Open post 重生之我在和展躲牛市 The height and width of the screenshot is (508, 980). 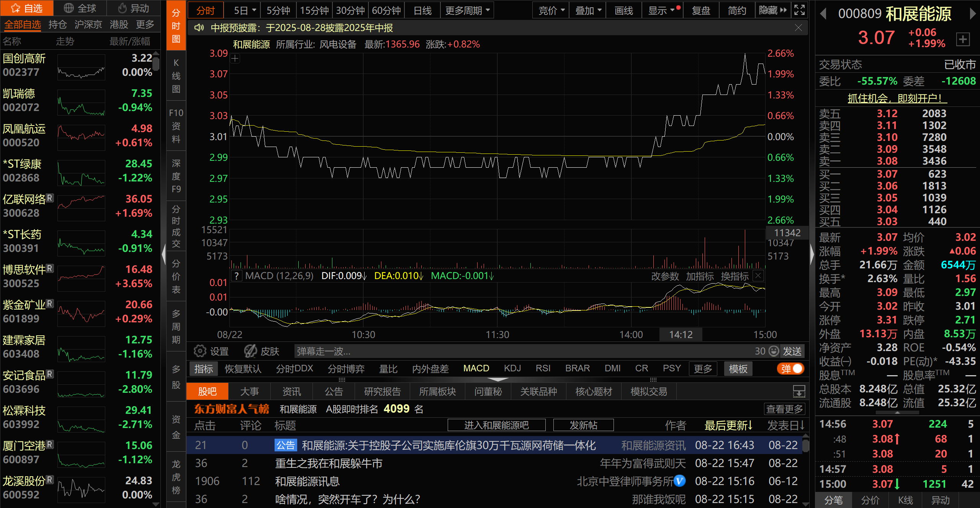tap(329, 463)
